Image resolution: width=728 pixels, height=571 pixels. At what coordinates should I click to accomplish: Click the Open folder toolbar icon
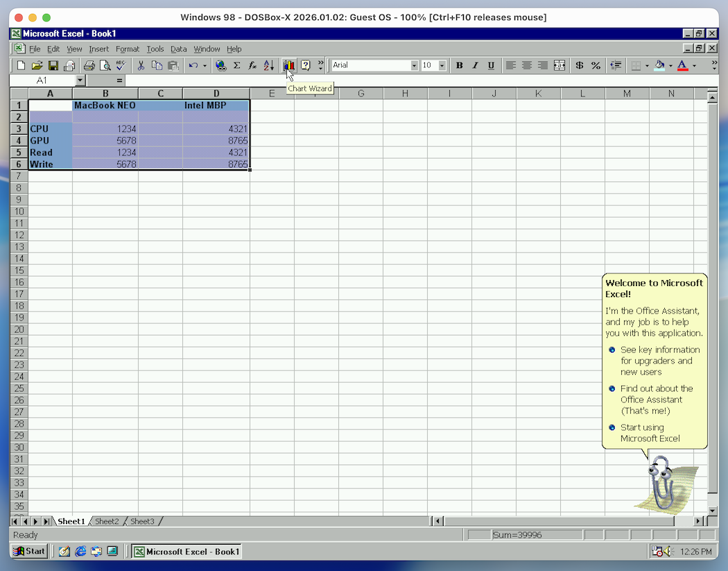(x=37, y=65)
